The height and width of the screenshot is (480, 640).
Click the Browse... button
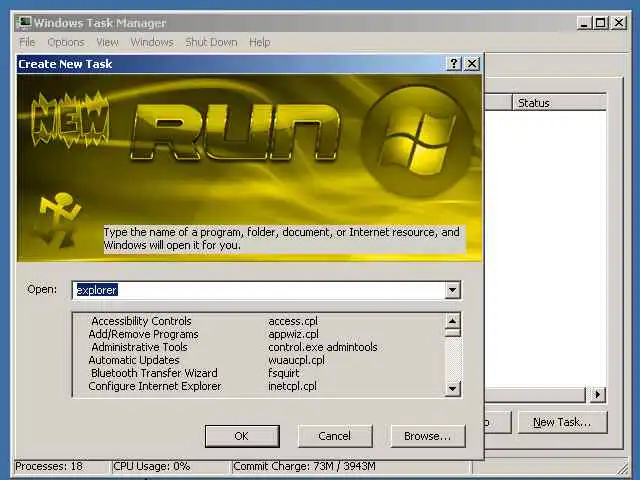click(428, 436)
